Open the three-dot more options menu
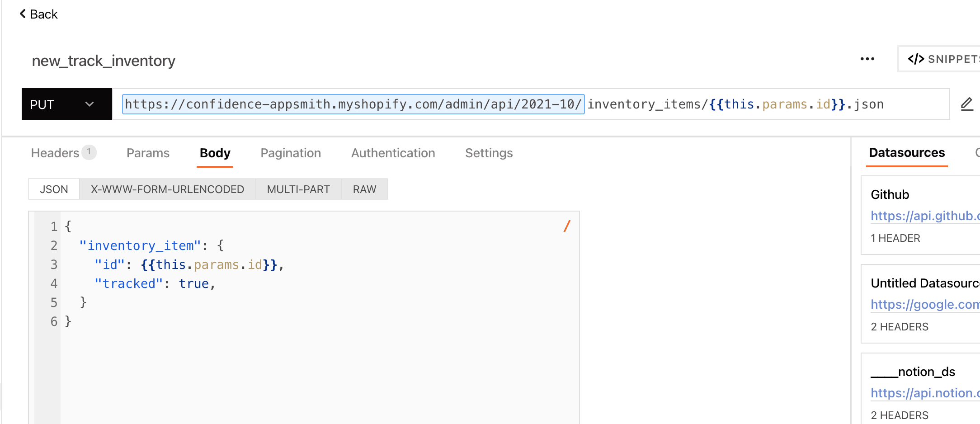This screenshot has height=424, width=980. [x=867, y=59]
